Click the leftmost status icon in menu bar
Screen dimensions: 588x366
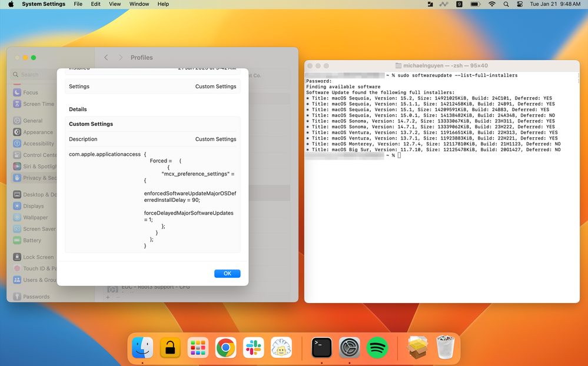430,4
